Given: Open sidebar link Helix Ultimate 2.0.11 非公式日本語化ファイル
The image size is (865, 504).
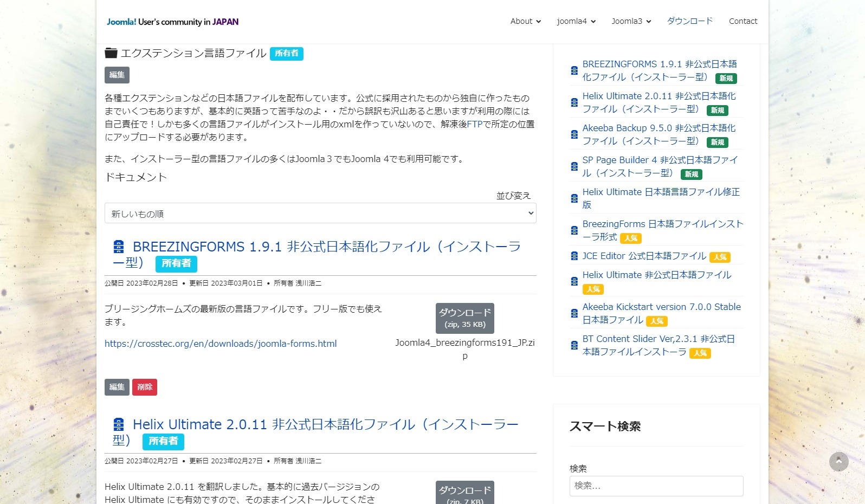Looking at the screenshot, I should pyautogui.click(x=659, y=102).
